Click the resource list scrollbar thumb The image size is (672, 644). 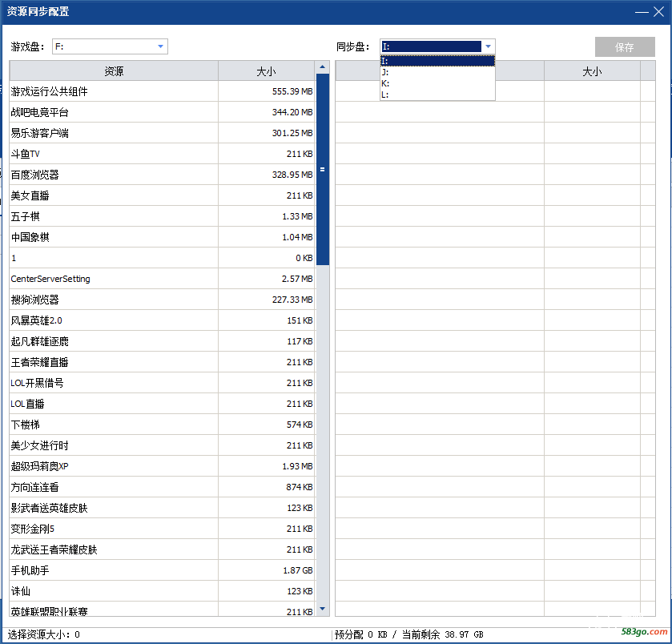pyautogui.click(x=322, y=169)
